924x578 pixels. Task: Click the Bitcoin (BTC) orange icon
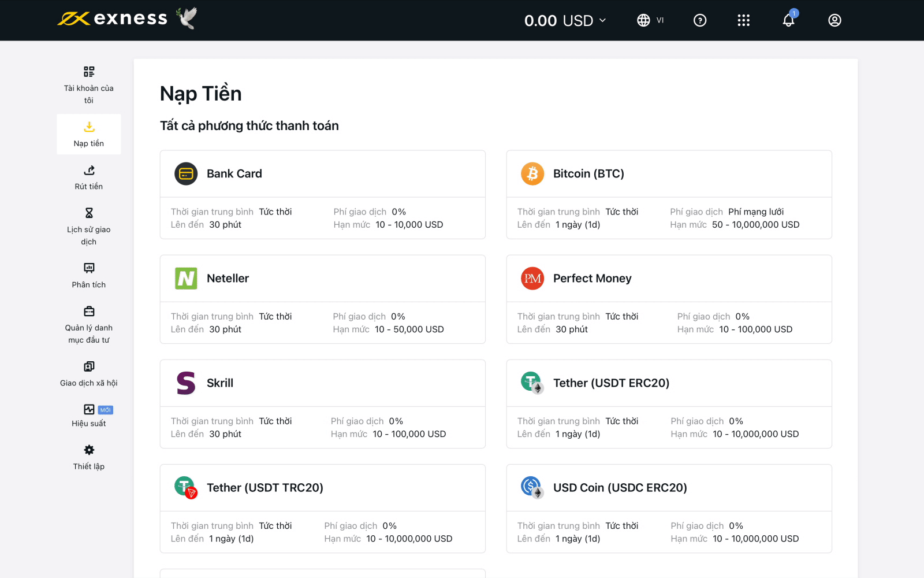click(x=532, y=174)
